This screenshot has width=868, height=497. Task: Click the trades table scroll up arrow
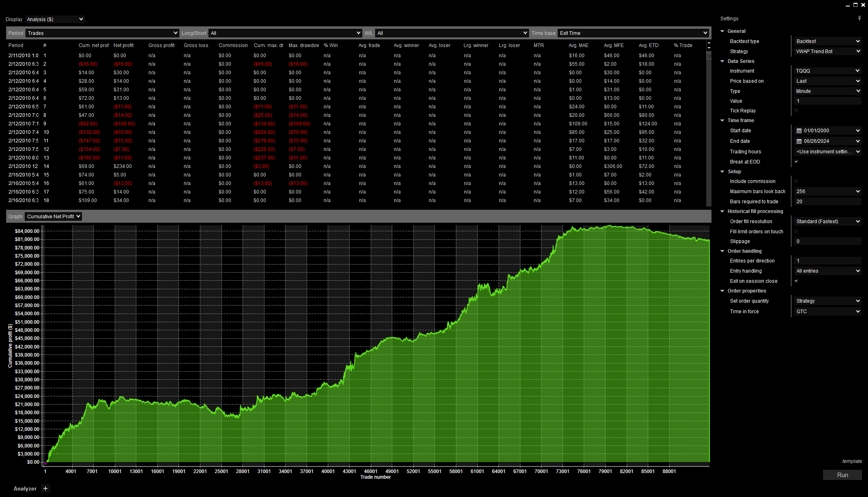click(709, 43)
